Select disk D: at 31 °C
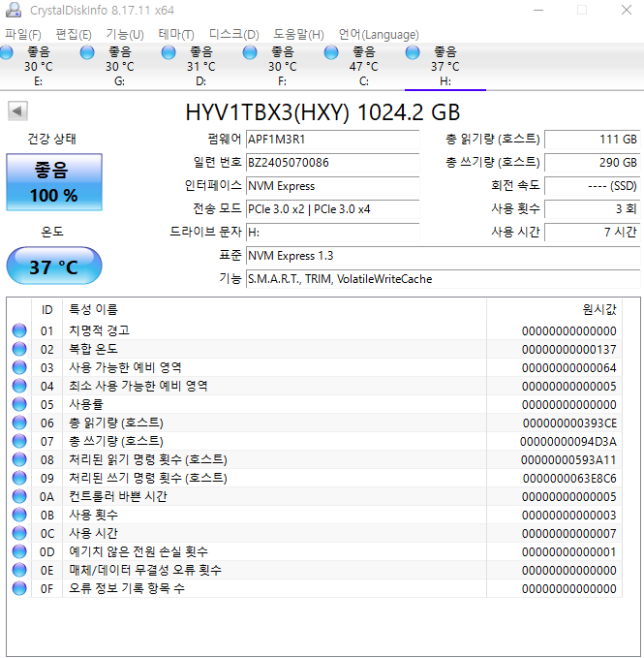Viewport: 644px width, 658px height. [x=200, y=66]
